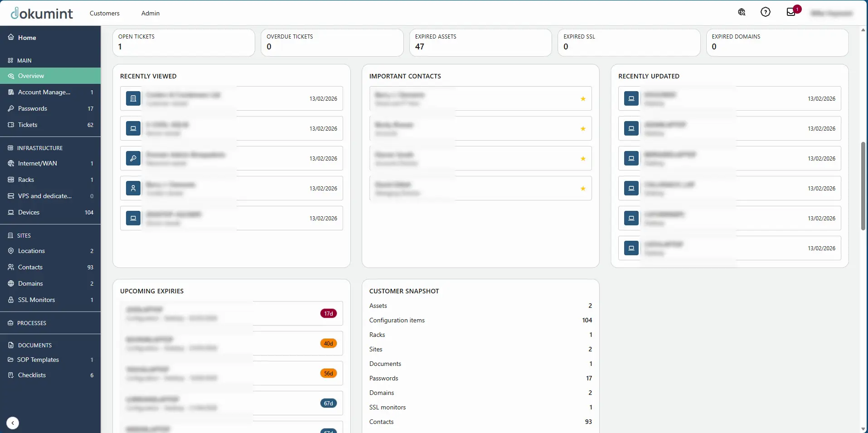Open the Admin menu
The height and width of the screenshot is (433, 868).
[150, 13]
